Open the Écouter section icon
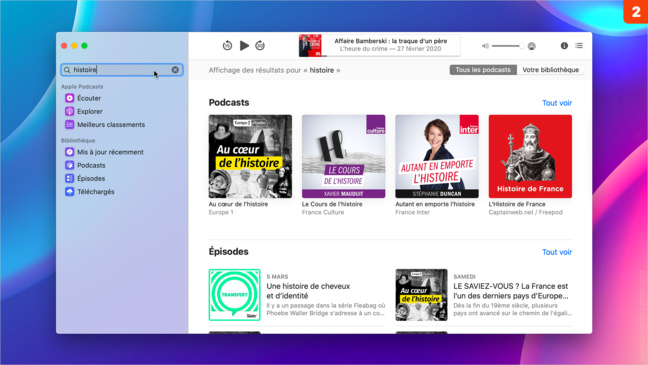 click(x=69, y=98)
